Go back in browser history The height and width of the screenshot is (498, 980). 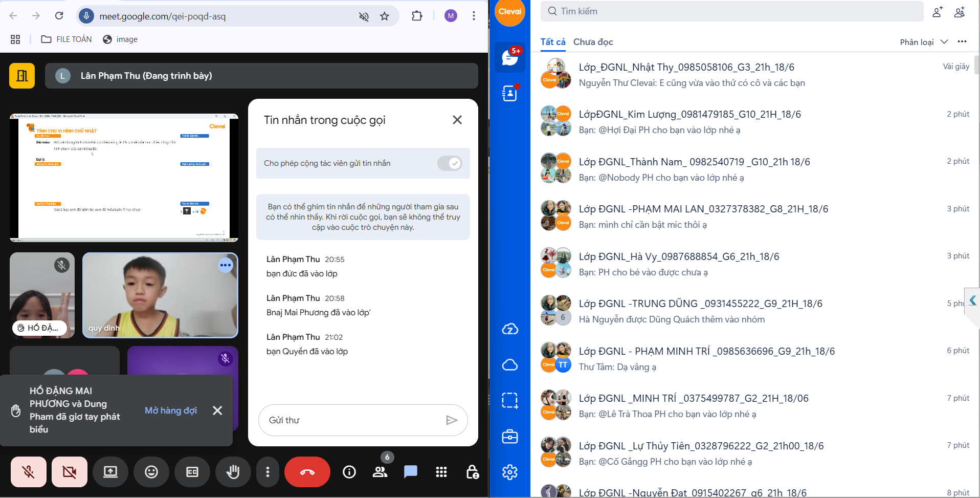[x=13, y=16]
